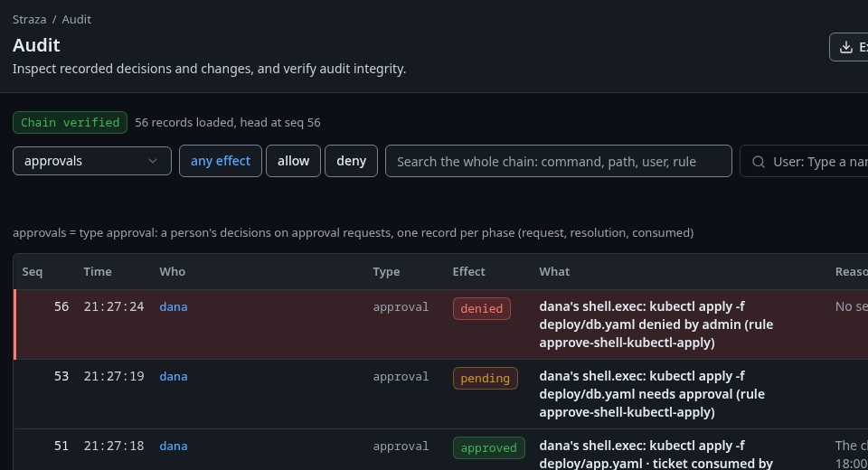The width and height of the screenshot is (868, 470).
Task: Click the export download icon
Action: click(x=846, y=47)
